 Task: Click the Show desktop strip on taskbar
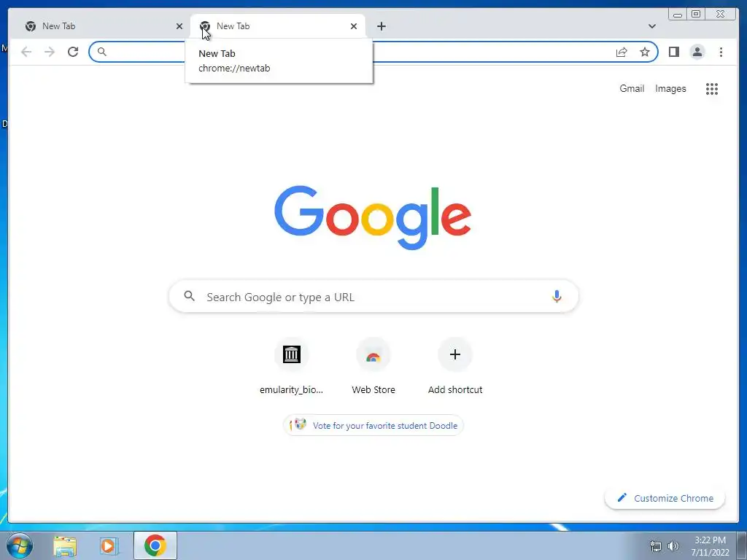[x=742, y=545]
